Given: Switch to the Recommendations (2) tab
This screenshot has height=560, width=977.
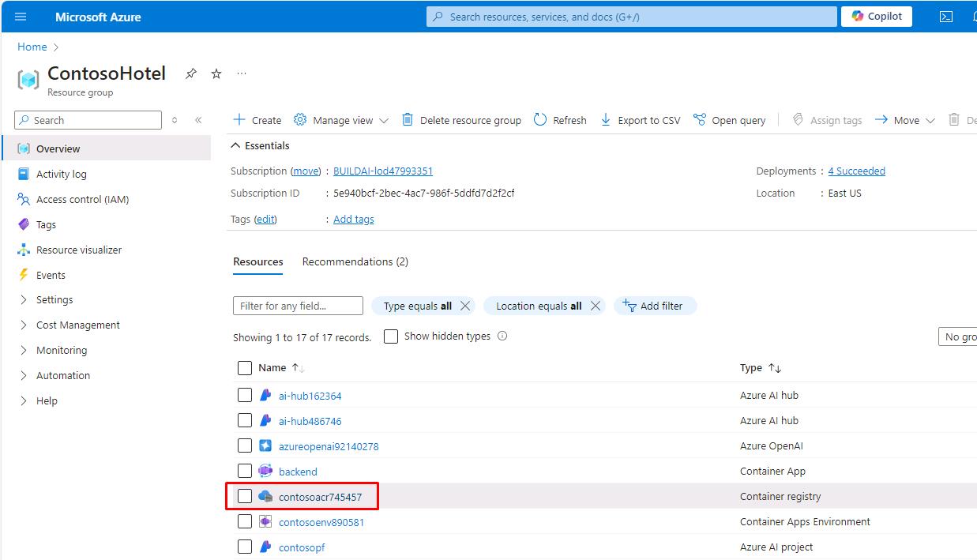Looking at the screenshot, I should coord(355,261).
